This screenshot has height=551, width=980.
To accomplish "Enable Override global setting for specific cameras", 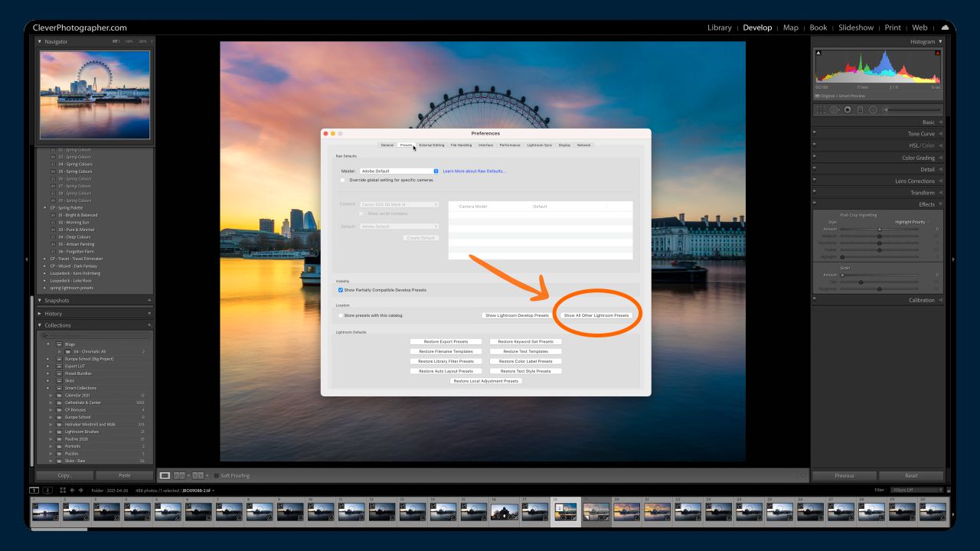I will [x=343, y=180].
